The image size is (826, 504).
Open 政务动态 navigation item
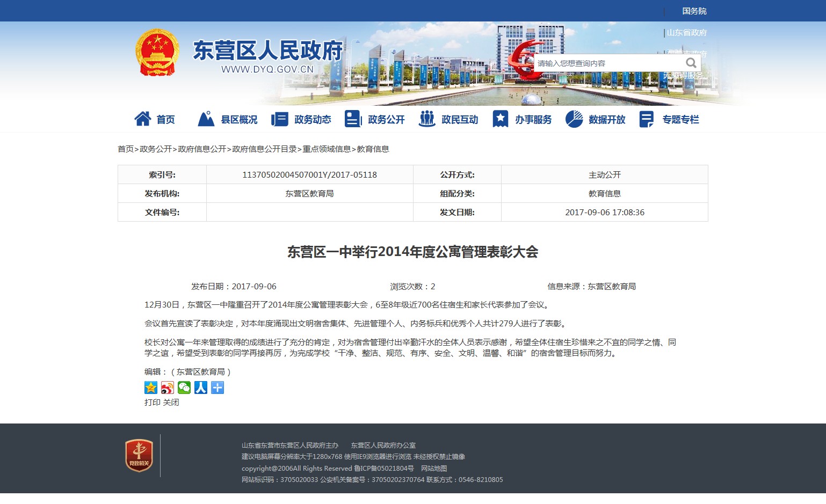pyautogui.click(x=301, y=119)
